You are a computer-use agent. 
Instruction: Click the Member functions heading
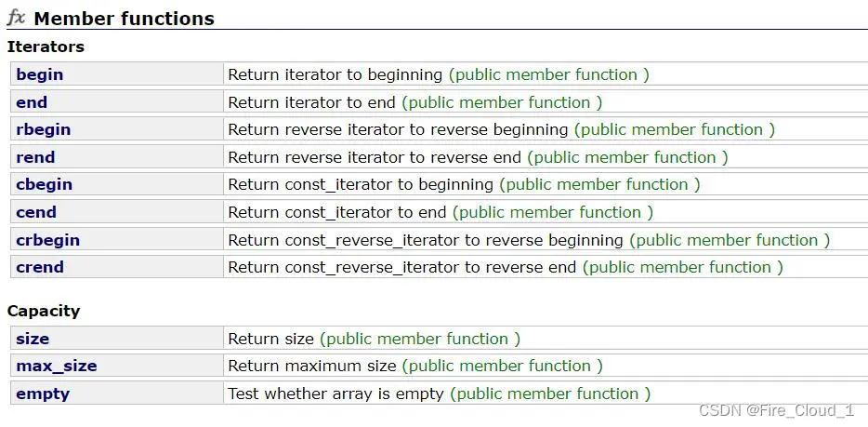(124, 19)
